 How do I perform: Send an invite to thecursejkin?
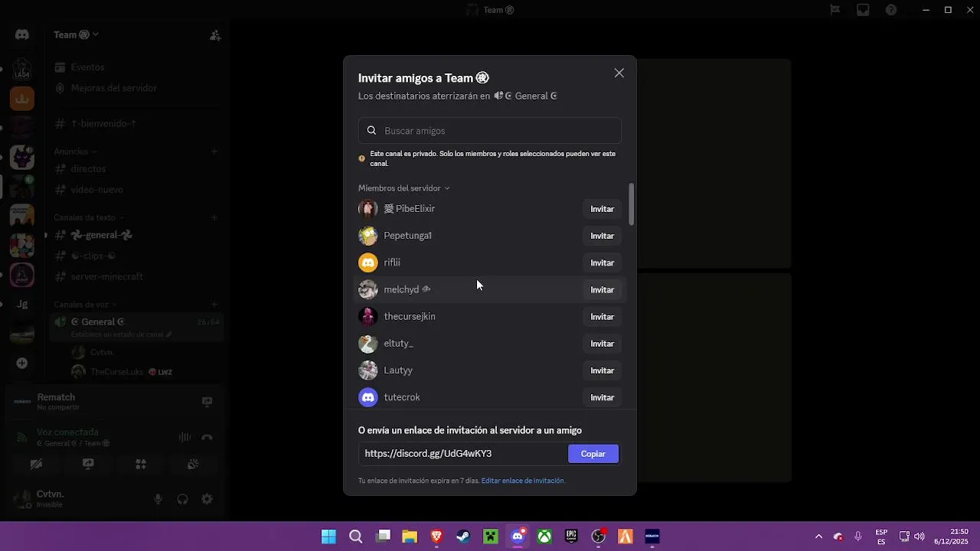(x=602, y=317)
